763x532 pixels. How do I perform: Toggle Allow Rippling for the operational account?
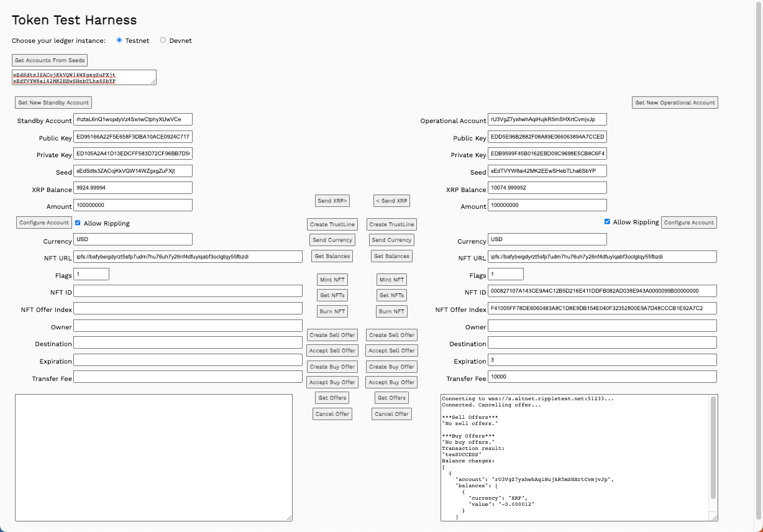pyautogui.click(x=607, y=222)
